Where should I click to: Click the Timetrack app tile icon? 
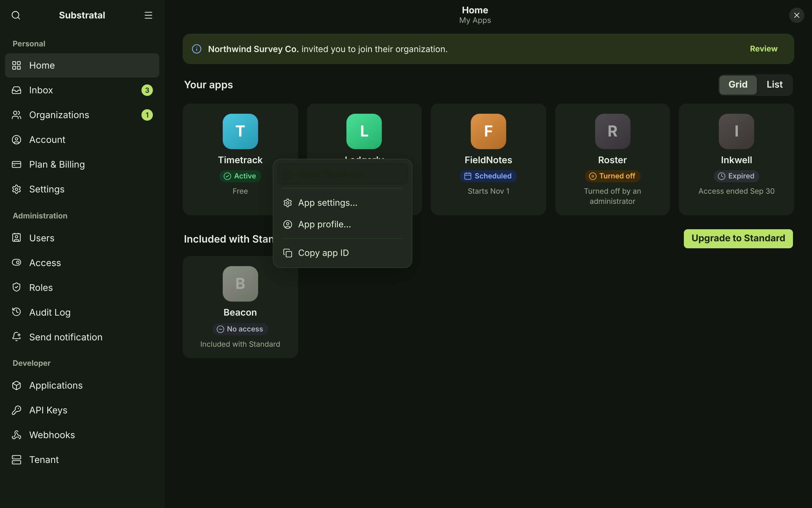point(240,131)
